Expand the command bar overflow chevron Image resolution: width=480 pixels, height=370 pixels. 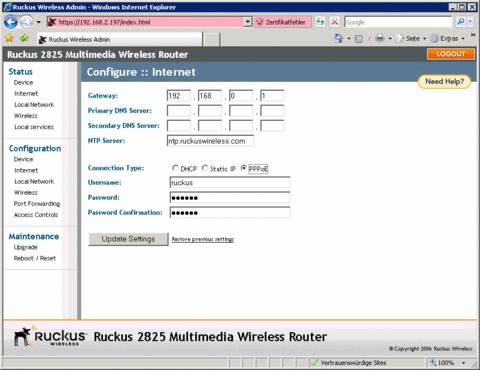point(473,35)
